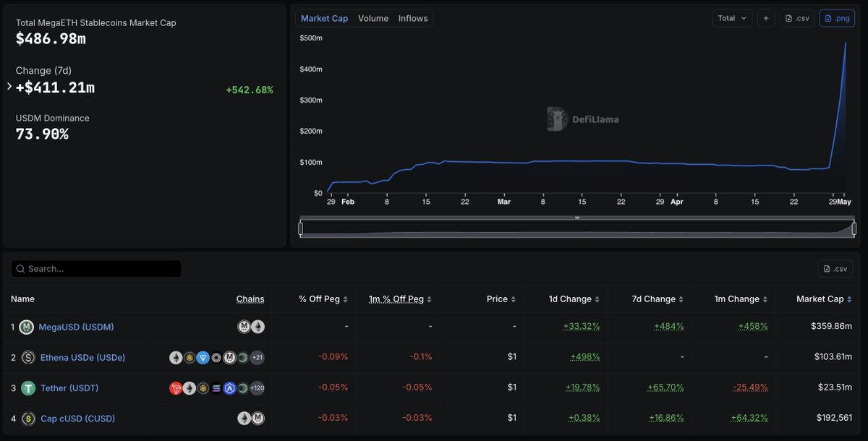Sort by % Off Peg column arrows
Screen dimensions: 868x441
346,299
